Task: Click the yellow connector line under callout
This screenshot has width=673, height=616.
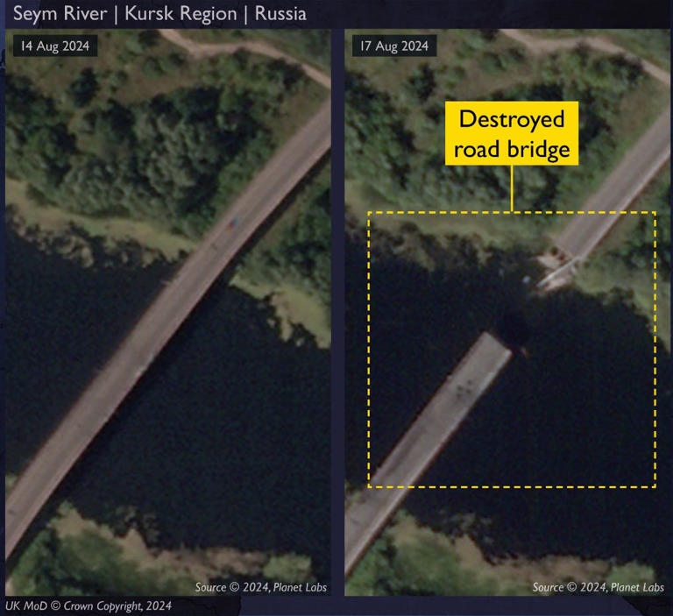Action: coord(512,188)
